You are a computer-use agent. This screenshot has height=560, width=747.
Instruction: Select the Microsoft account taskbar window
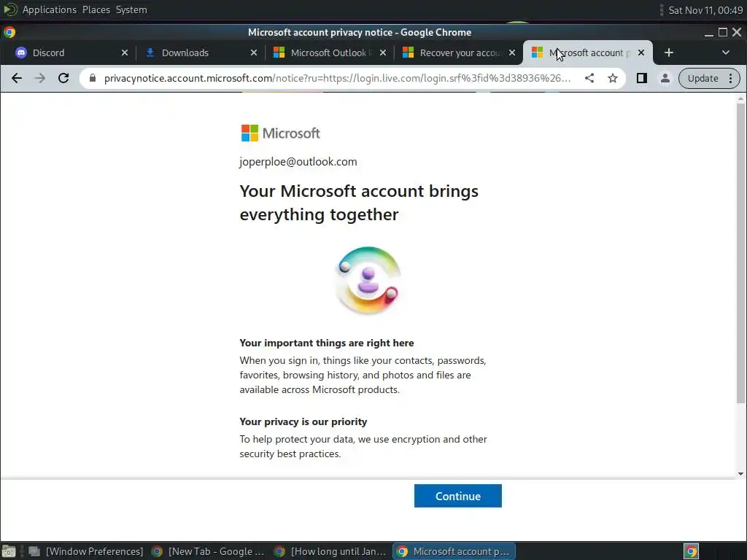(x=454, y=551)
